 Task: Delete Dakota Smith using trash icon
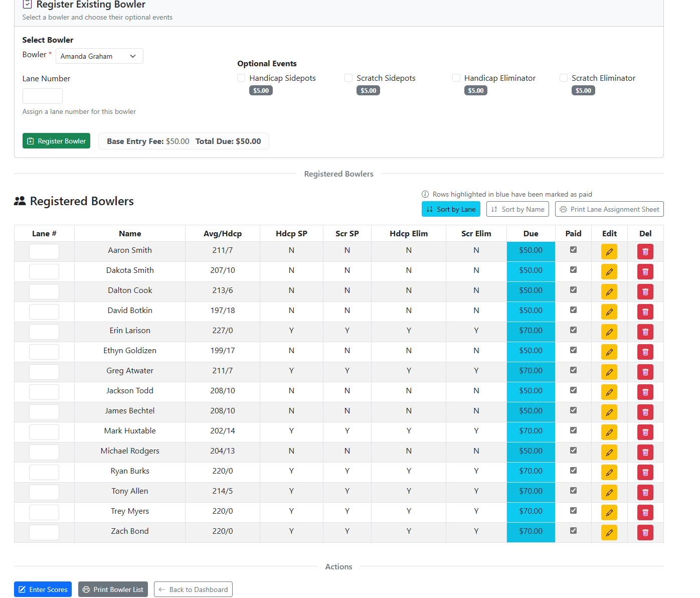645,272
